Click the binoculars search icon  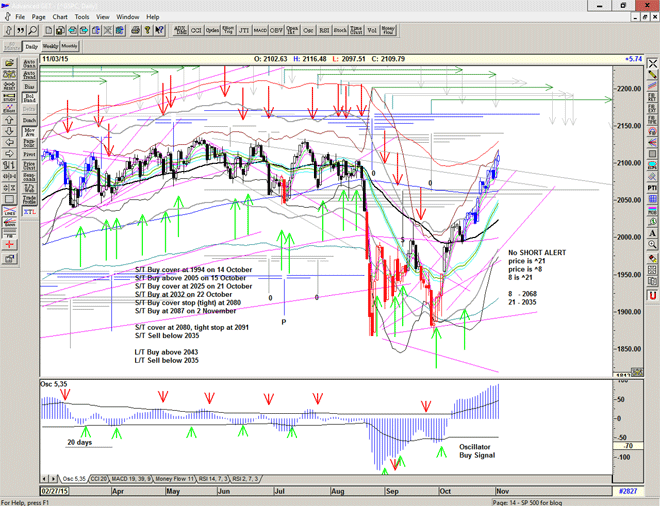(x=34, y=30)
